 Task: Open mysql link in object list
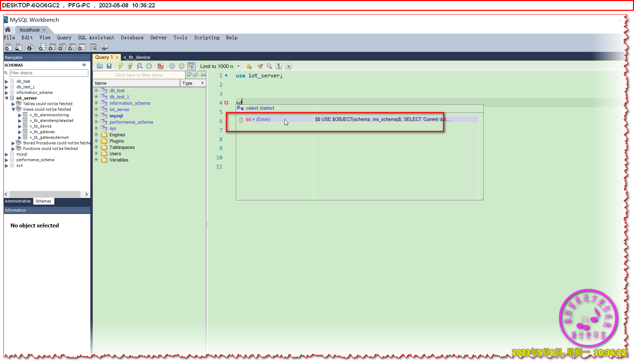point(116,116)
